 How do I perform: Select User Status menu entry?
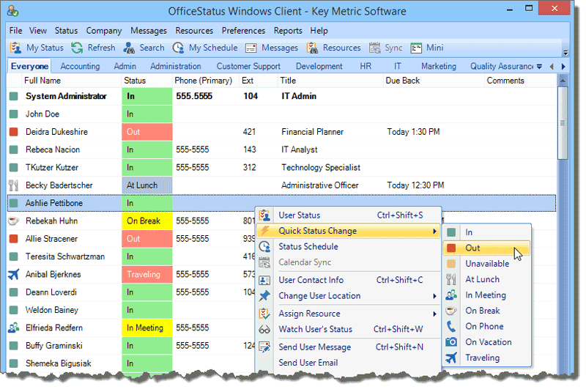pyautogui.click(x=349, y=215)
